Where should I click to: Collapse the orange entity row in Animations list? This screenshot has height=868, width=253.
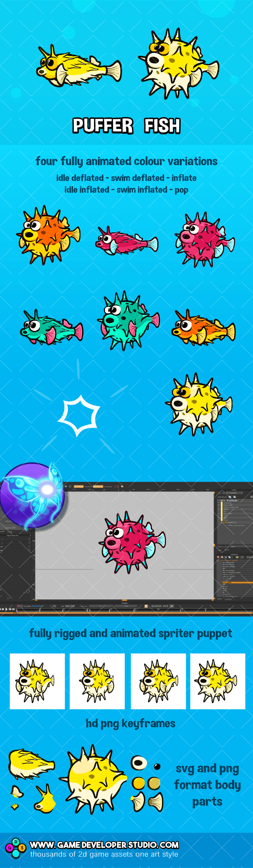click(x=218, y=560)
